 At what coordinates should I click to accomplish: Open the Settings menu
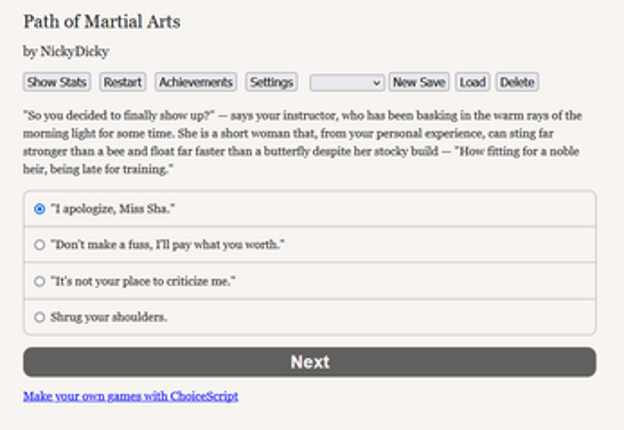coord(271,82)
